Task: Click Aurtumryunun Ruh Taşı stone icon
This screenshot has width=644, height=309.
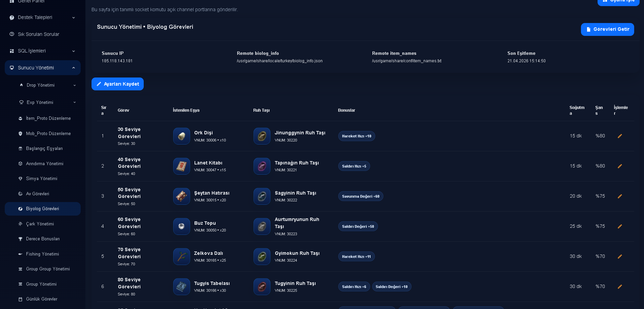Action: [262, 226]
